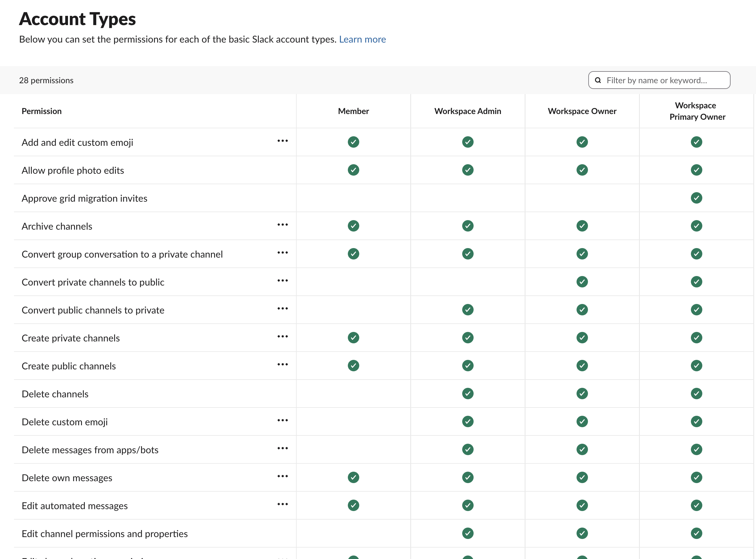Select the Convert group conversation to a private channel label
The height and width of the screenshot is (559, 756).
point(122,254)
